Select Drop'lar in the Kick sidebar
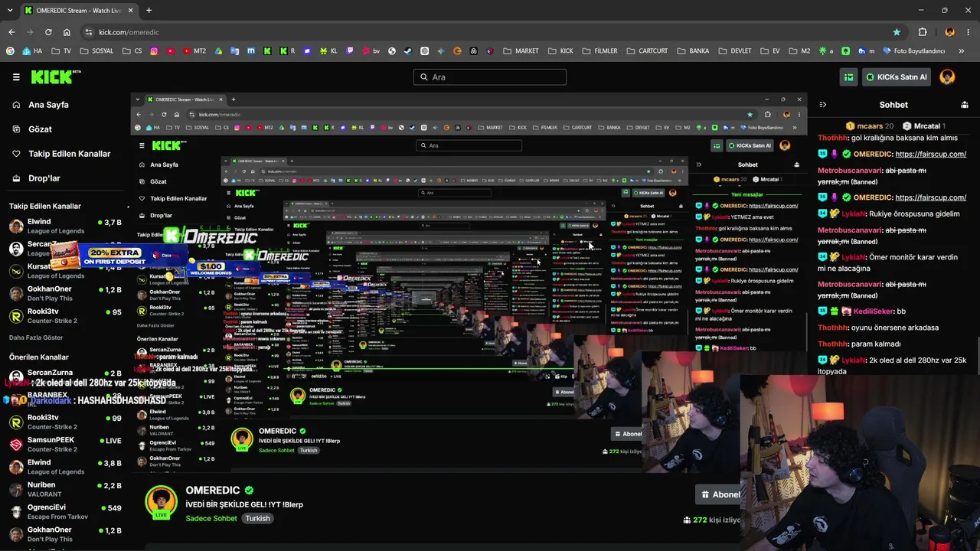 point(44,178)
